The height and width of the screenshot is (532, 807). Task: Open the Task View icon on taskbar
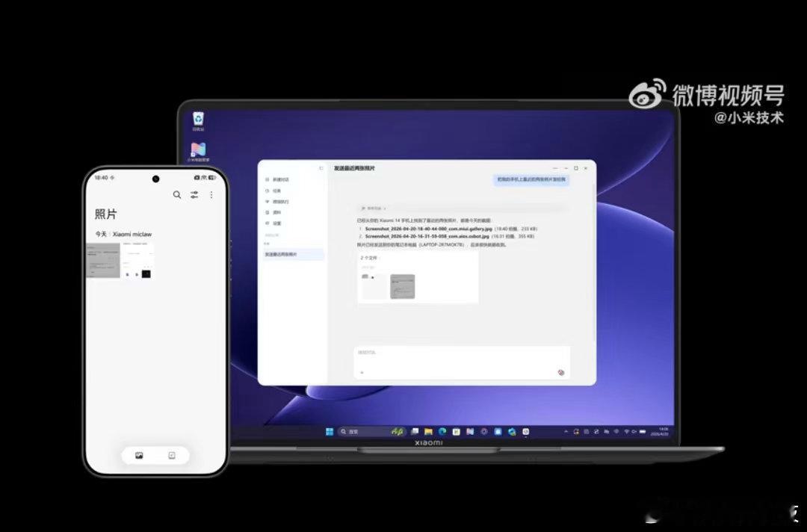click(x=414, y=432)
